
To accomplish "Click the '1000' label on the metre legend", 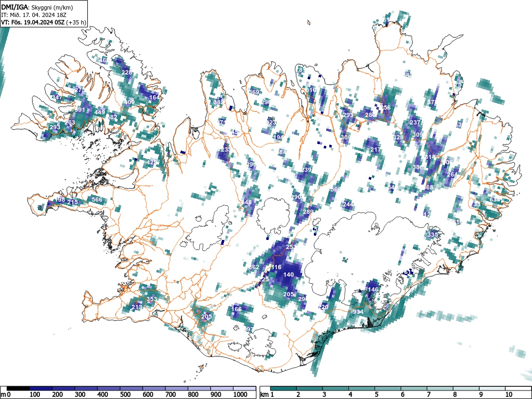I will pyautogui.click(x=240, y=395).
